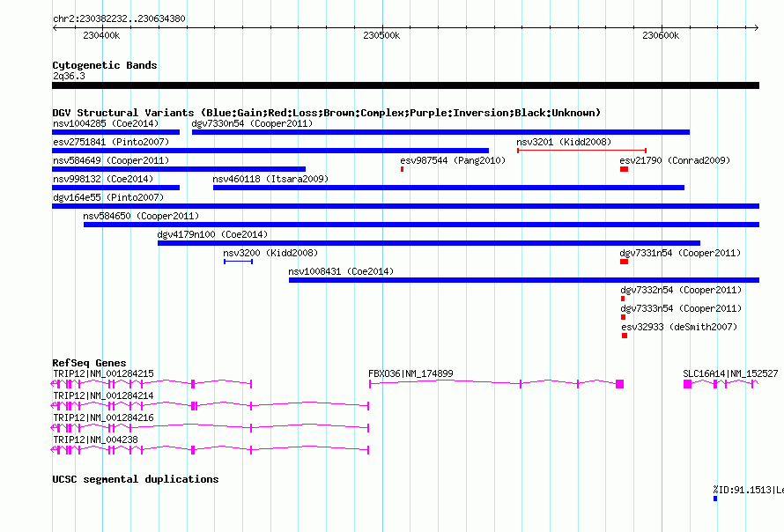Select the dgv164e55 (Pinto2007) full-width bar
This screenshot has width=784, height=532.
(405, 206)
